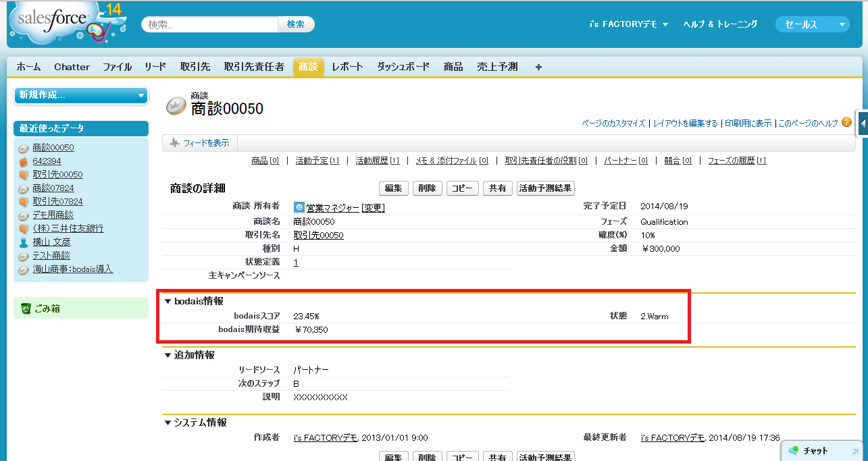Screen dimensions: 868x461
Task: Open the 新規作成 dropdown
Action: coord(81,95)
